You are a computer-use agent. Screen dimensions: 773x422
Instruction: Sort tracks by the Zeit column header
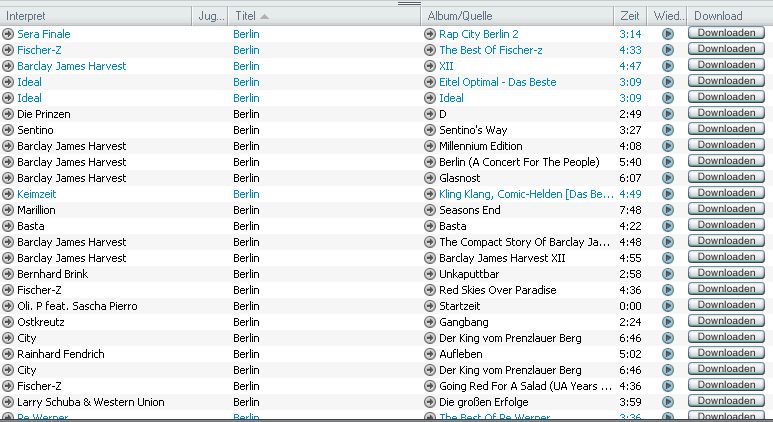pos(629,16)
